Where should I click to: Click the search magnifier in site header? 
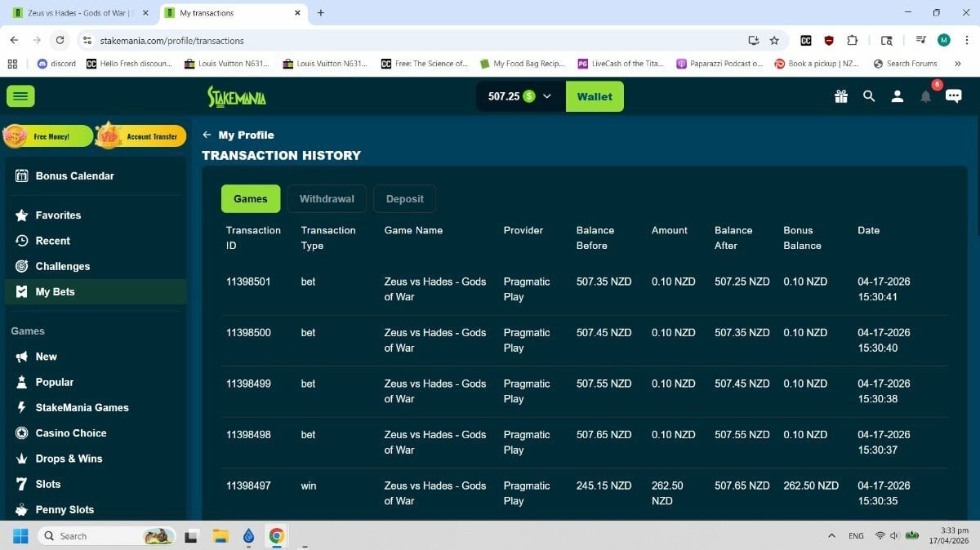coord(869,96)
